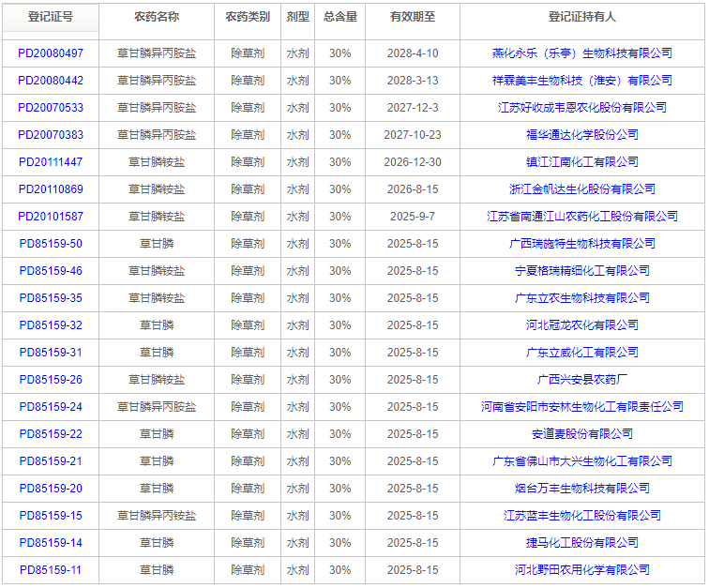Screen dimensions: 709x588
Task: Open registration PD85159-26 link
Action: coord(51,380)
